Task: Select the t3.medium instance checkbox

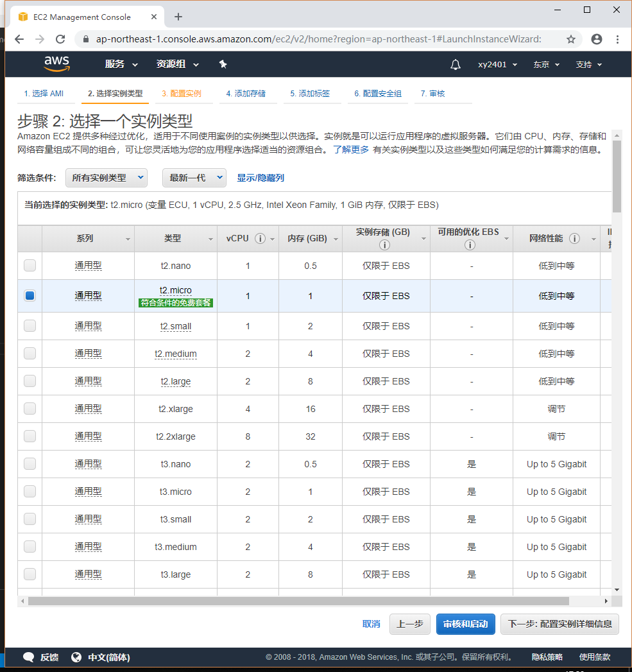Action: tap(30, 546)
